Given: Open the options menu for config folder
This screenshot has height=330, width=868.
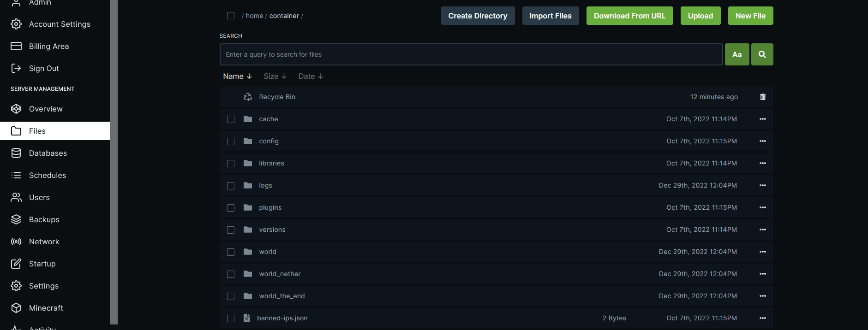Looking at the screenshot, I should pos(762,141).
